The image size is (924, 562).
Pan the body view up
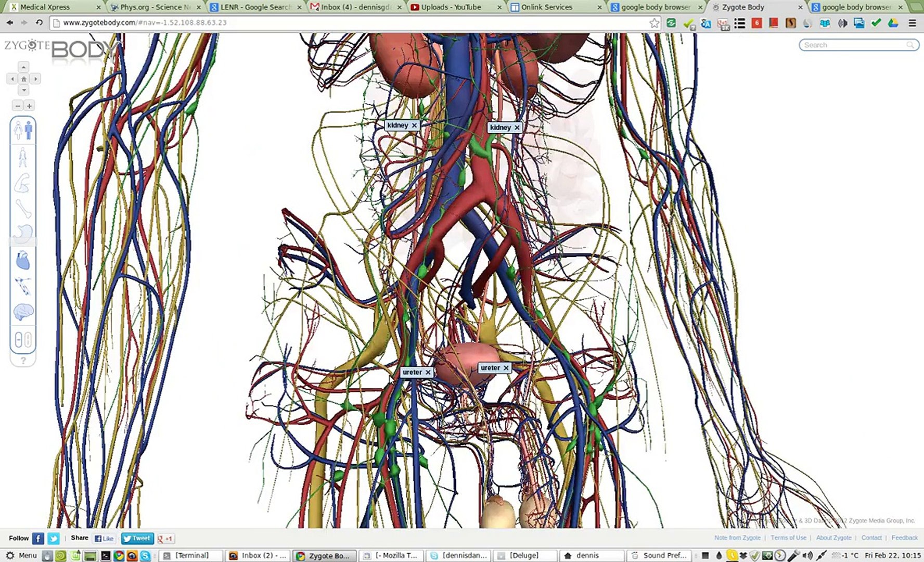[23, 67]
